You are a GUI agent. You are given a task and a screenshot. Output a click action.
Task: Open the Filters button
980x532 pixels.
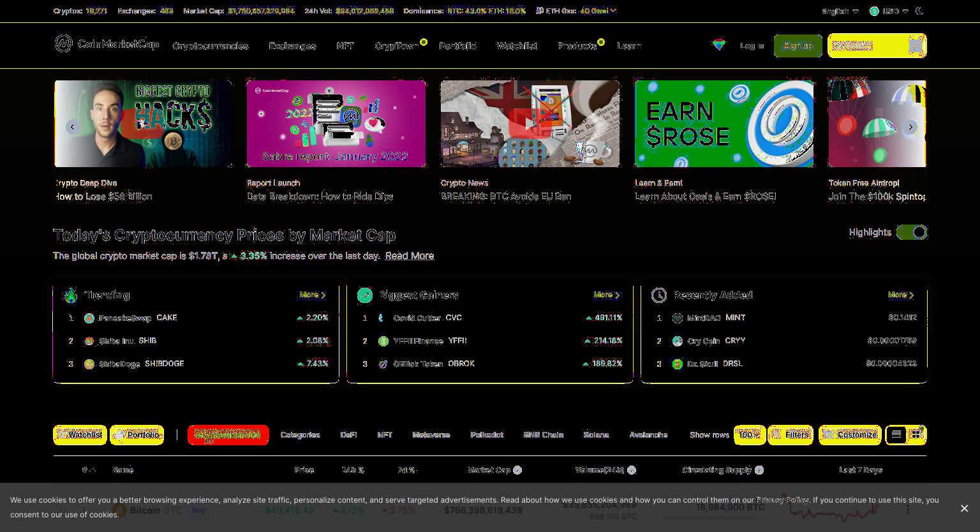click(x=790, y=434)
